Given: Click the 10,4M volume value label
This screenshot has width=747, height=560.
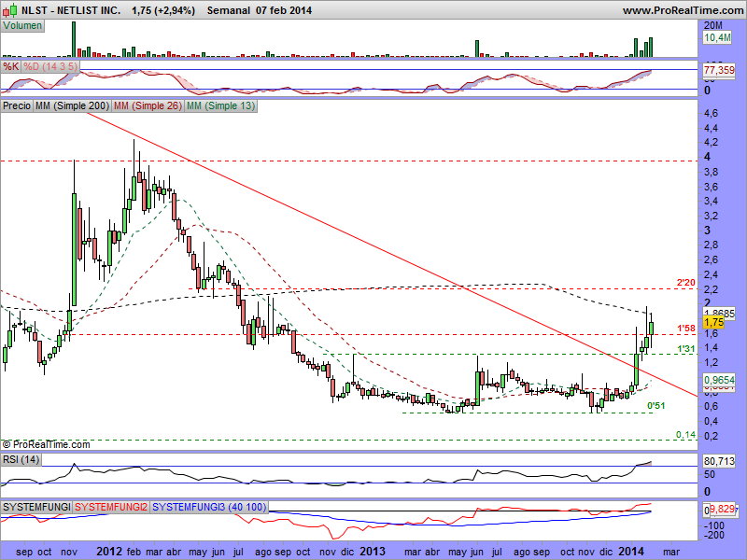Looking at the screenshot, I should [x=717, y=37].
